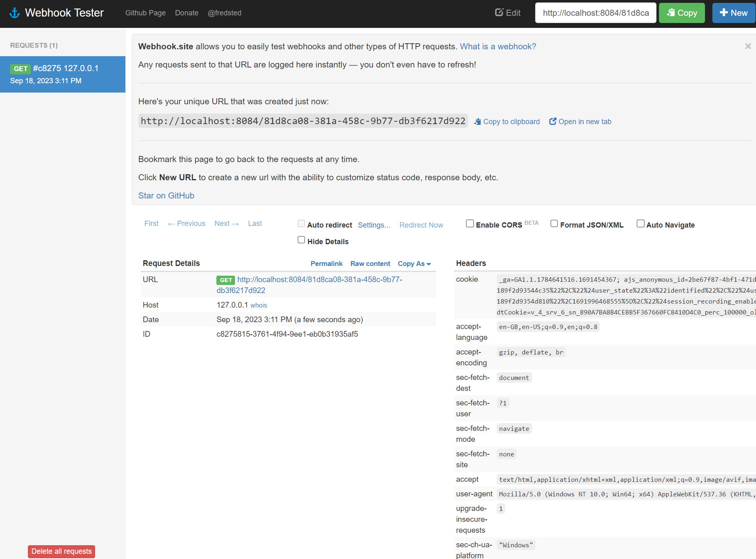Check the Auto Navigate option
756x559 pixels.
tap(640, 223)
